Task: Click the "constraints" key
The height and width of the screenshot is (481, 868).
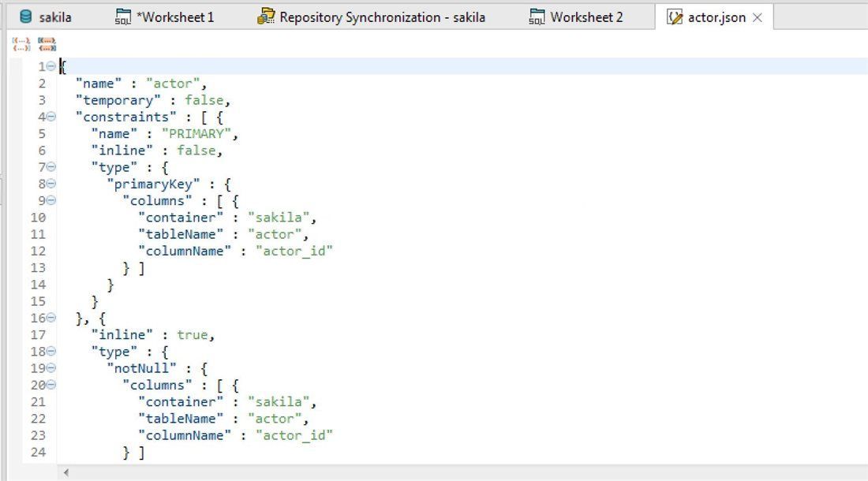Action: pyautogui.click(x=125, y=117)
